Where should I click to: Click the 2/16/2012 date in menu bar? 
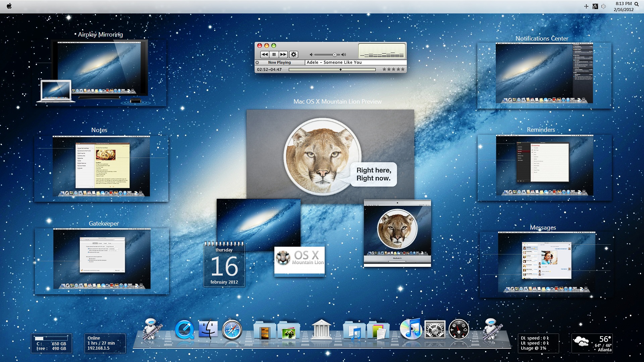pyautogui.click(x=624, y=10)
